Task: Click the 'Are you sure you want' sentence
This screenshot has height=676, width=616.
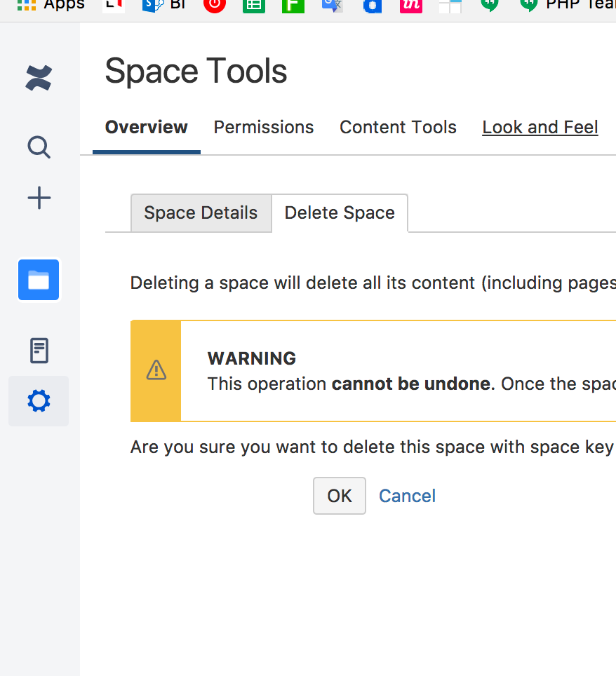Action: click(x=373, y=447)
